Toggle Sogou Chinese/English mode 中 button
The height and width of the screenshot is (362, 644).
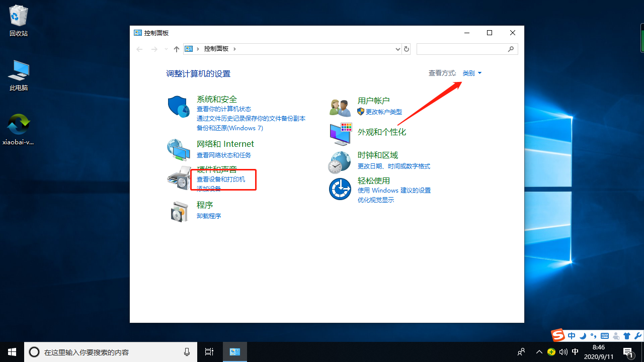click(x=572, y=336)
